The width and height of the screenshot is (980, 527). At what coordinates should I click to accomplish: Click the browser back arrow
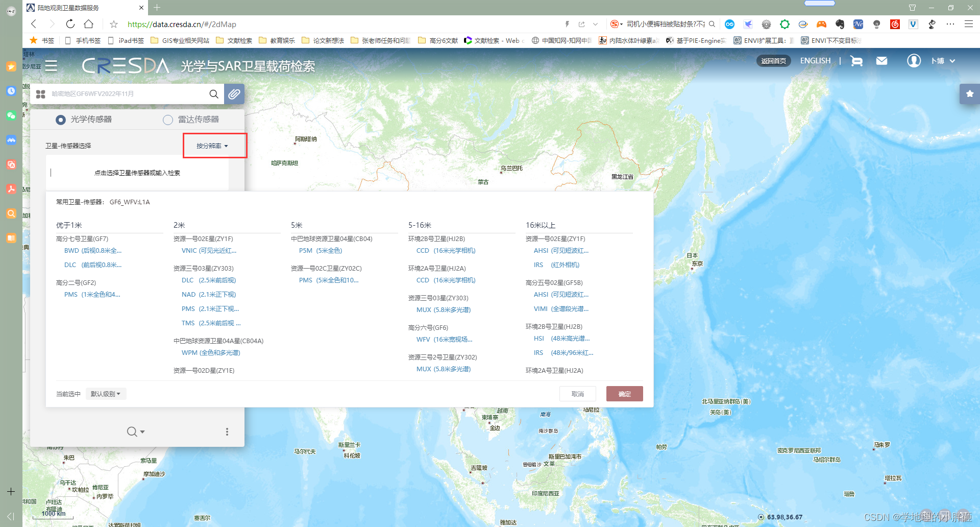[34, 24]
